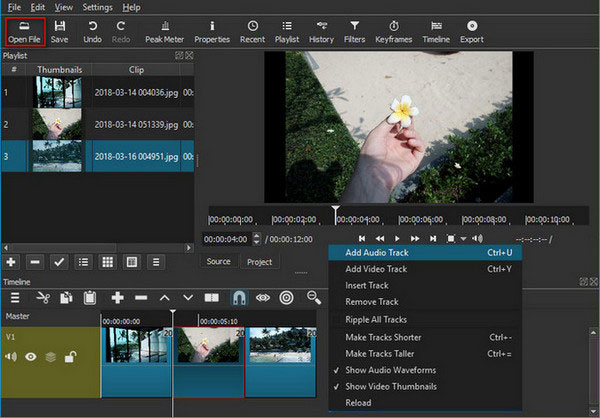Click the Export toolbar icon
600x418 pixels.
click(471, 31)
